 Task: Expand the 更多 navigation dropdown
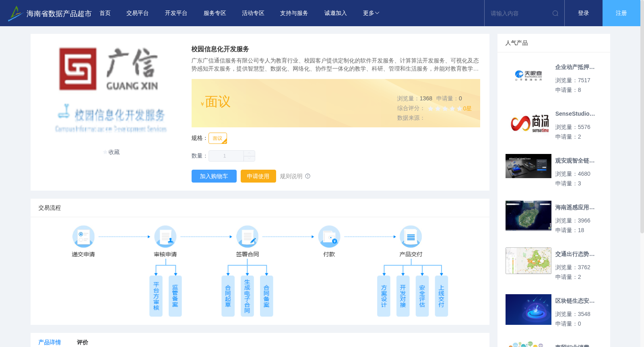371,13
